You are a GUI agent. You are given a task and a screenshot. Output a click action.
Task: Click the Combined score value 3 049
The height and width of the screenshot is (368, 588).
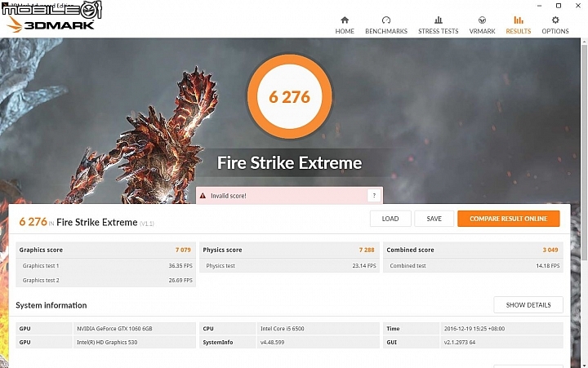pos(550,250)
